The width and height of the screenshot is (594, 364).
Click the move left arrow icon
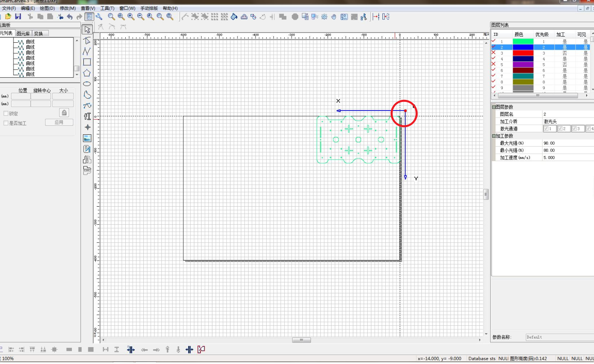point(144,350)
